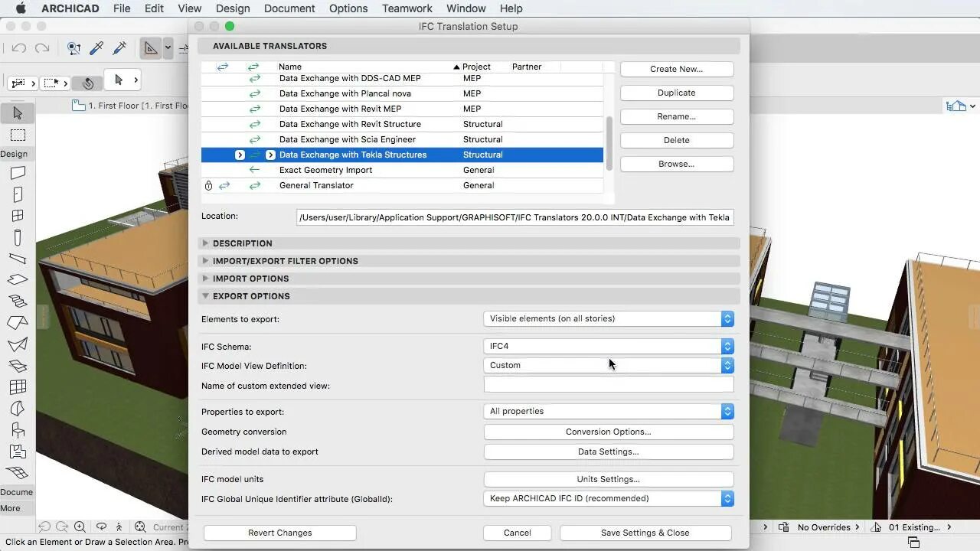Click the Undo arrow in the toolbar
The image size is (980, 551).
click(19, 48)
